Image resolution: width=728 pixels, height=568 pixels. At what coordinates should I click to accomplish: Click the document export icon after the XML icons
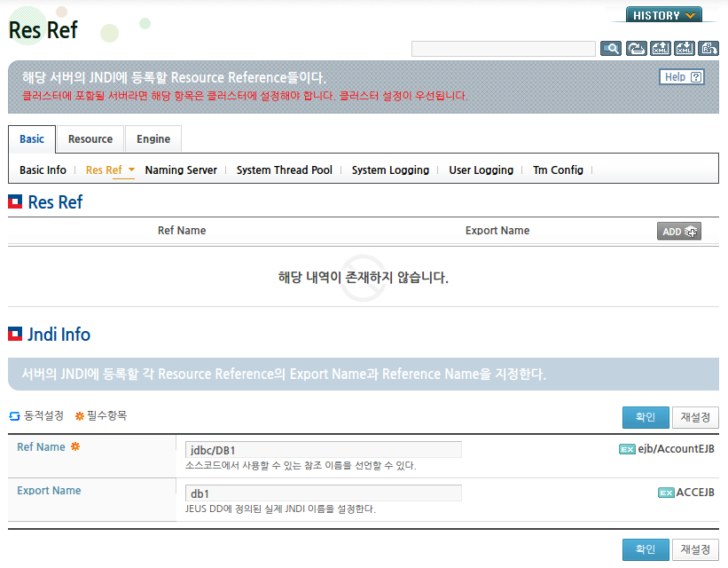pos(708,48)
